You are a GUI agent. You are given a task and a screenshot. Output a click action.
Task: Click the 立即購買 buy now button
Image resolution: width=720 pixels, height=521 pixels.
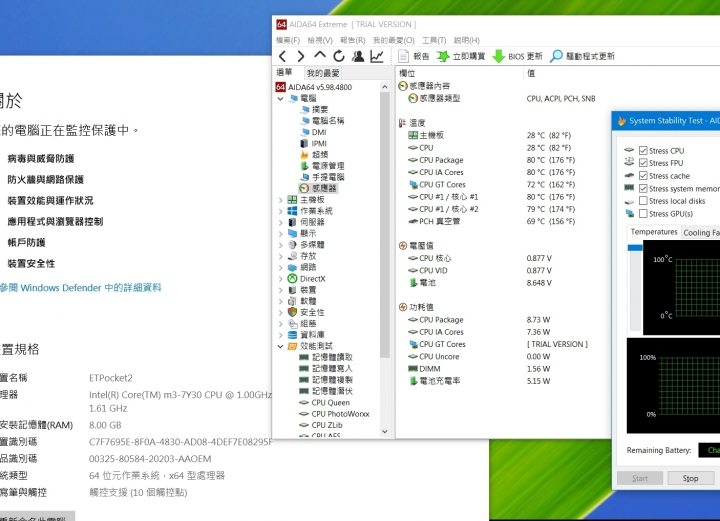461,56
